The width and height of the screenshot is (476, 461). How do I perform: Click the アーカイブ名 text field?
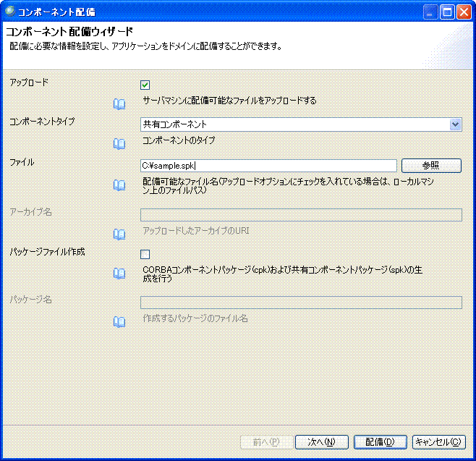(300, 215)
